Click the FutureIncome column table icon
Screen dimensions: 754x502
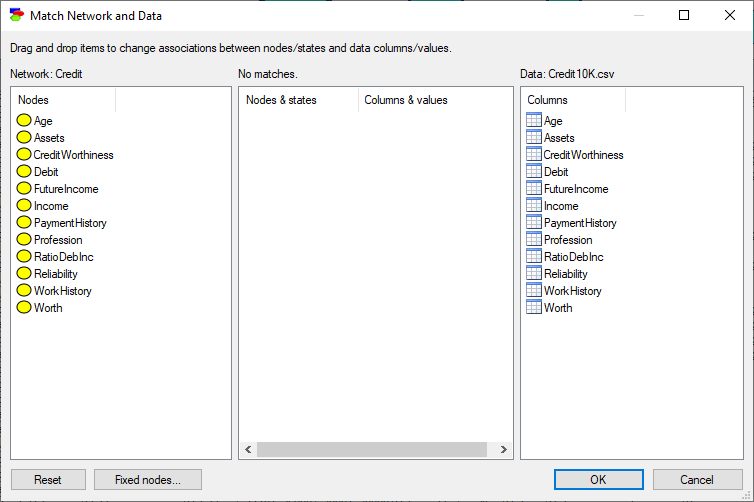click(534, 188)
